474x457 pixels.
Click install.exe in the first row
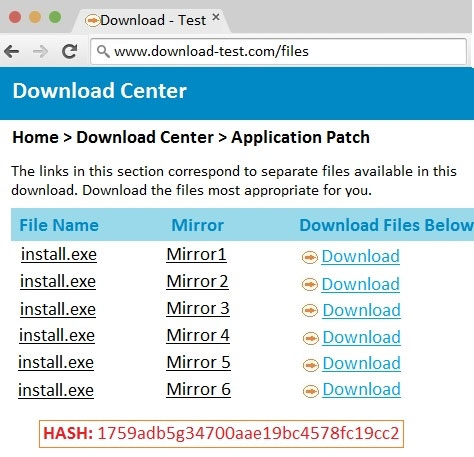pyautogui.click(x=59, y=255)
